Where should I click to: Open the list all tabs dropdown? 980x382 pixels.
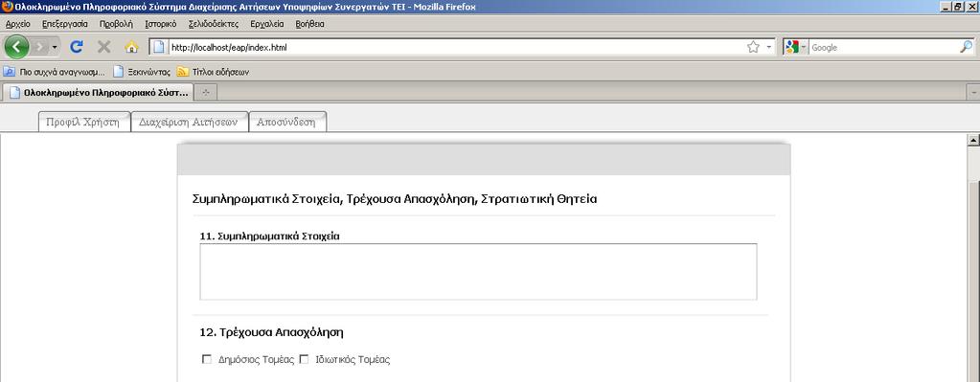(973, 92)
